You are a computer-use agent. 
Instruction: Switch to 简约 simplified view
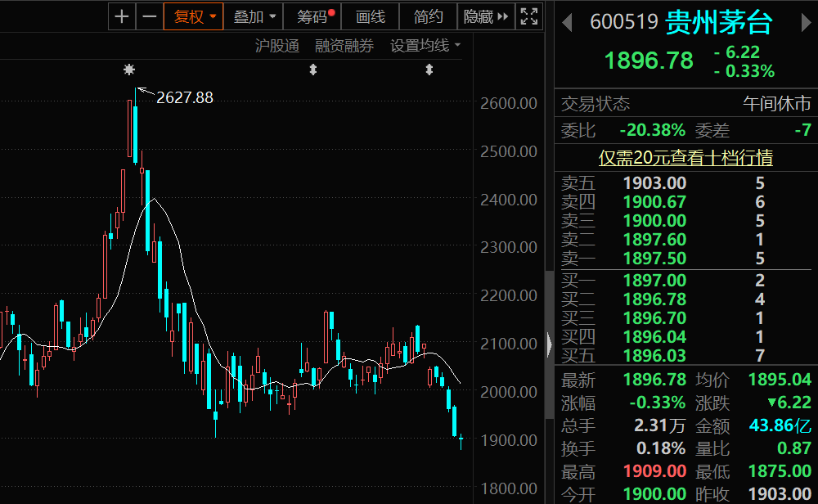click(x=428, y=16)
